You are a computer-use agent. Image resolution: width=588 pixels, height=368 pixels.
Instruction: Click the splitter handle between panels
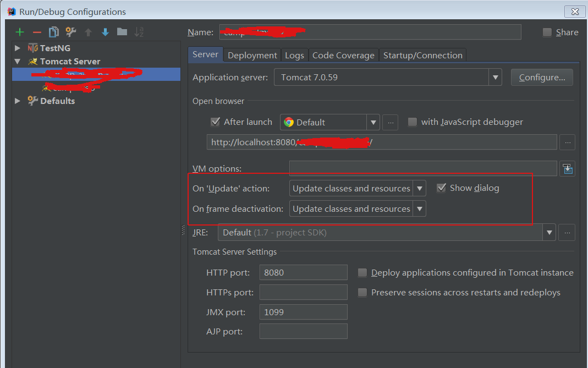click(183, 229)
